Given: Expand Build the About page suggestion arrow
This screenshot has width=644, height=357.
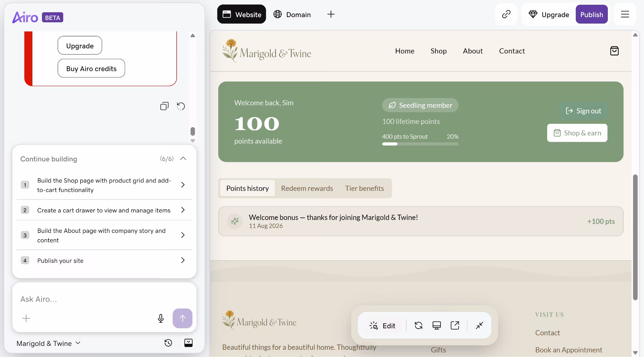Looking at the screenshot, I should 183,235.
